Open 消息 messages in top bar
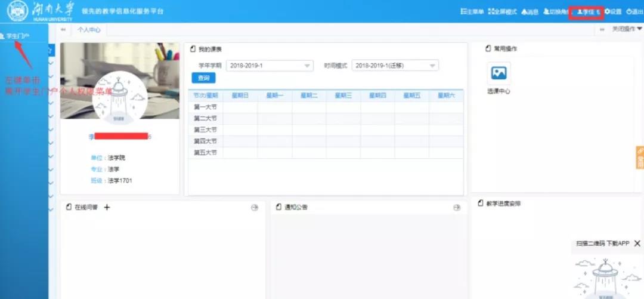 click(530, 12)
